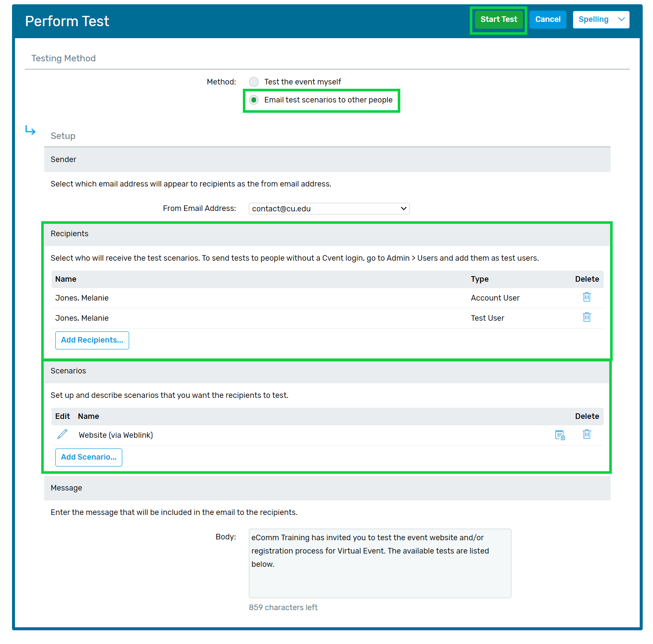This screenshot has height=644, width=653.
Task: Click Add Recipients button
Action: point(92,340)
